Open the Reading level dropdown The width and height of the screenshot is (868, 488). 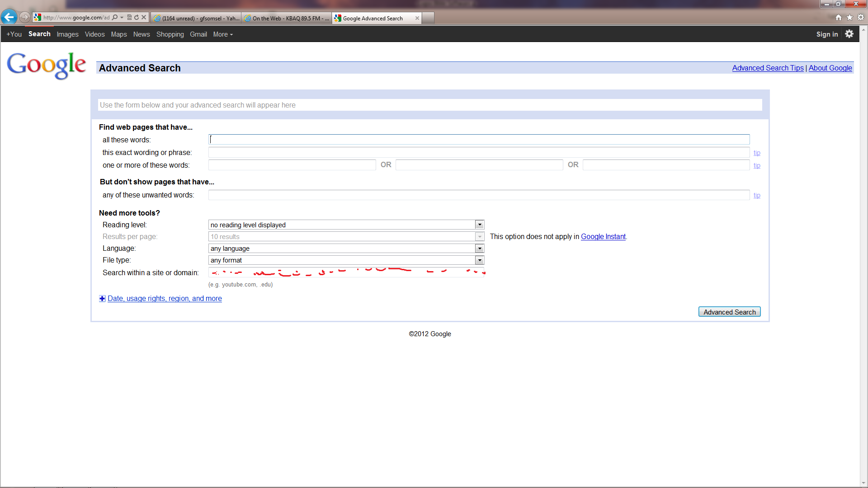pyautogui.click(x=479, y=225)
